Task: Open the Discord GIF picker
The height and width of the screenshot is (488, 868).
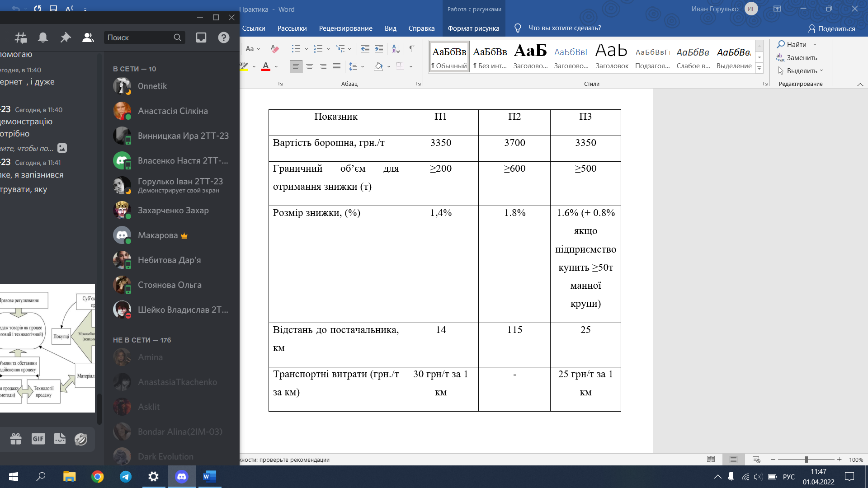Action: click(x=38, y=439)
